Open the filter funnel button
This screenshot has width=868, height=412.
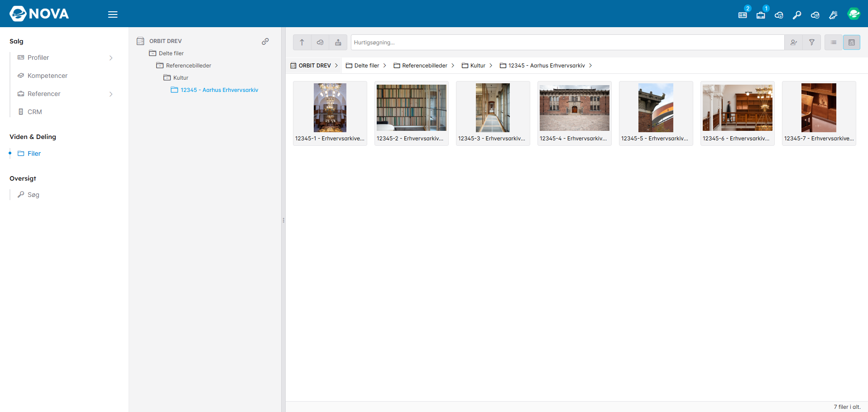tap(812, 43)
